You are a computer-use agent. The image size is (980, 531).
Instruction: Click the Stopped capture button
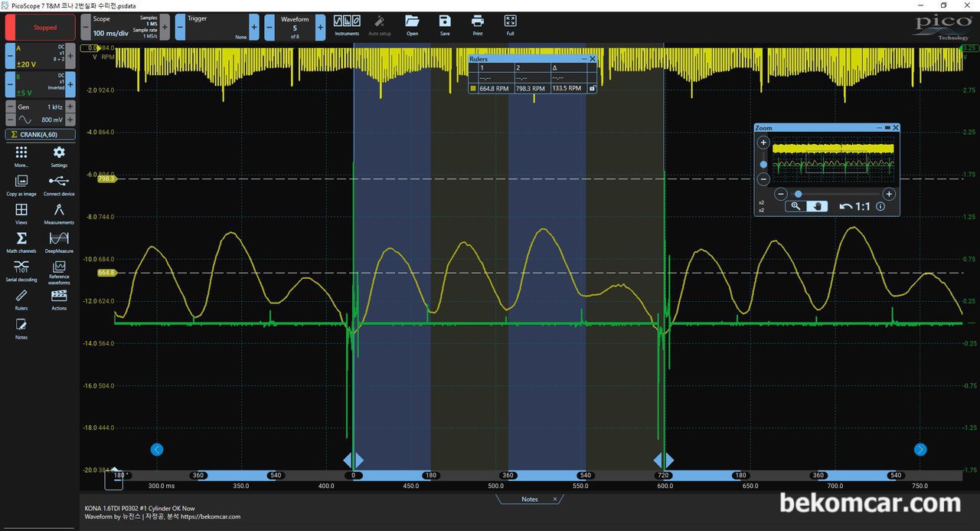41,28
